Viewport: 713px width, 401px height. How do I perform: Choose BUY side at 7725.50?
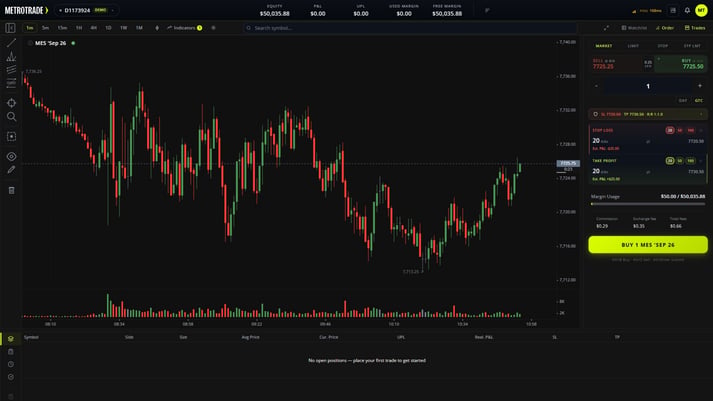680,64
